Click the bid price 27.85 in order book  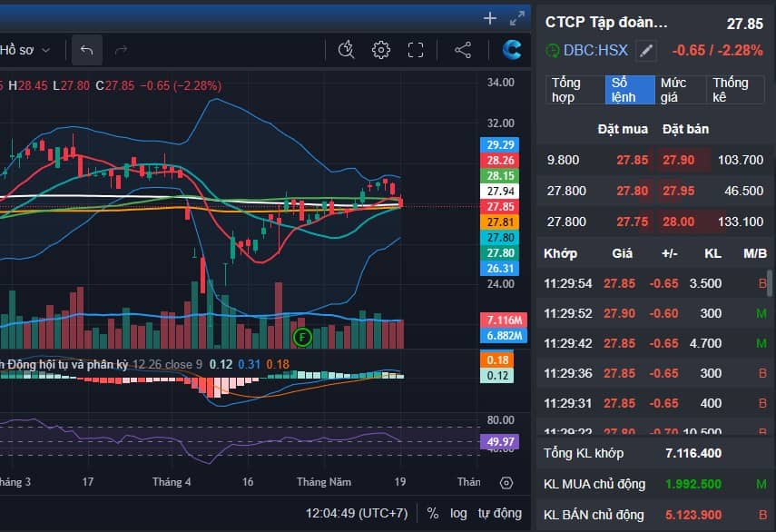click(x=632, y=160)
